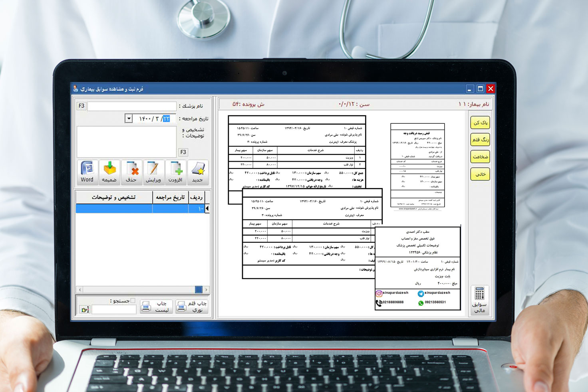Click the ردیف column header
Image resolution: width=588 pixels, height=392 pixels.
coord(196,197)
